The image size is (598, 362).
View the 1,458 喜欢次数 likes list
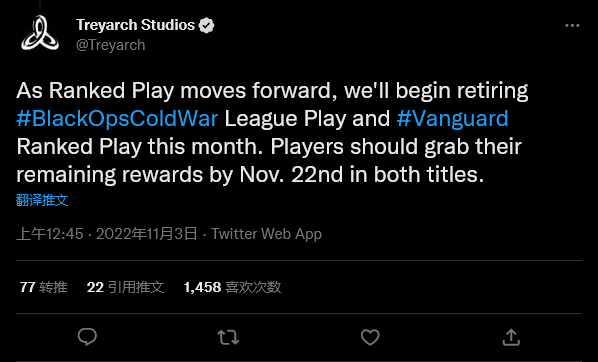[x=232, y=287]
